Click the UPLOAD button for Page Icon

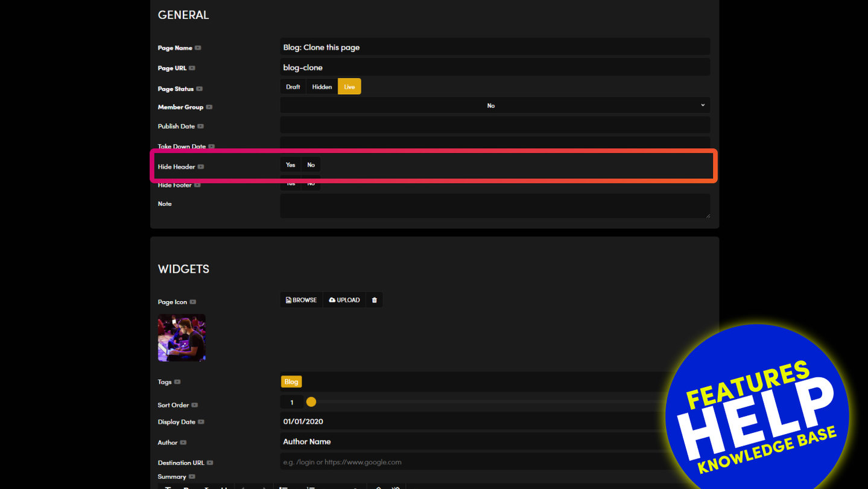click(344, 300)
